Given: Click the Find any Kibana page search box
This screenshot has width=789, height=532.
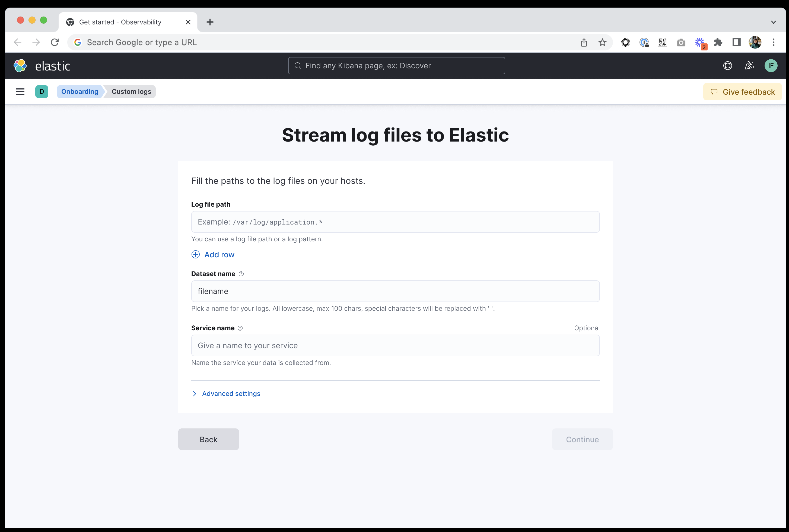Looking at the screenshot, I should [396, 66].
